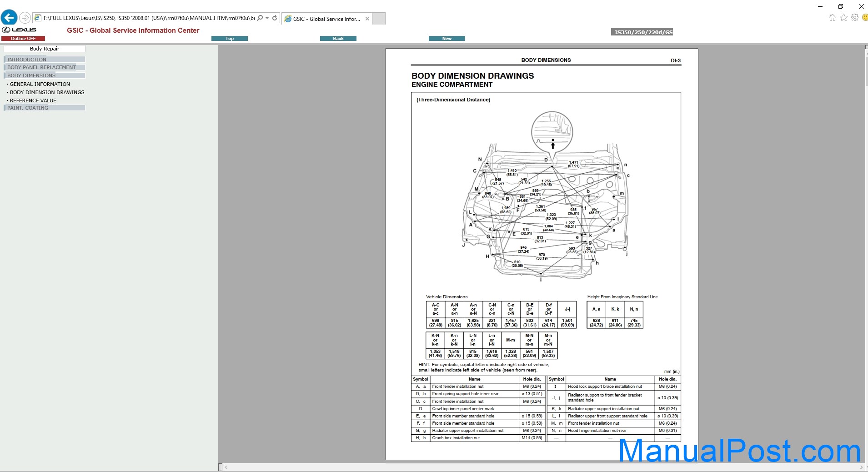Viewport: 868px width, 472px height.
Task: Toggle the Outline OFF button
Action: coord(23,39)
